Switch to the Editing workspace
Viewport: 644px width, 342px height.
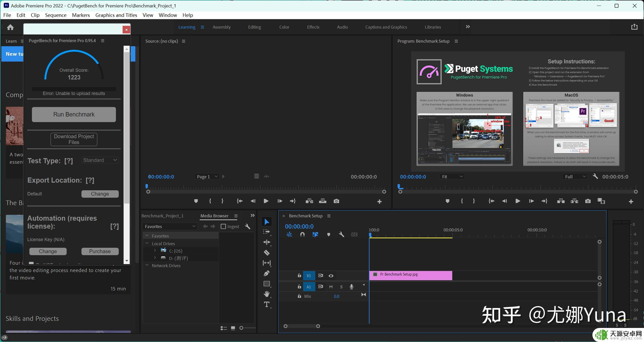tap(254, 27)
